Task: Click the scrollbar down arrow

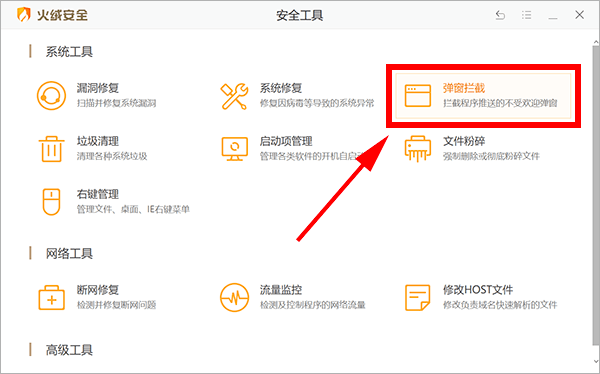Action: pyautogui.click(x=596, y=361)
